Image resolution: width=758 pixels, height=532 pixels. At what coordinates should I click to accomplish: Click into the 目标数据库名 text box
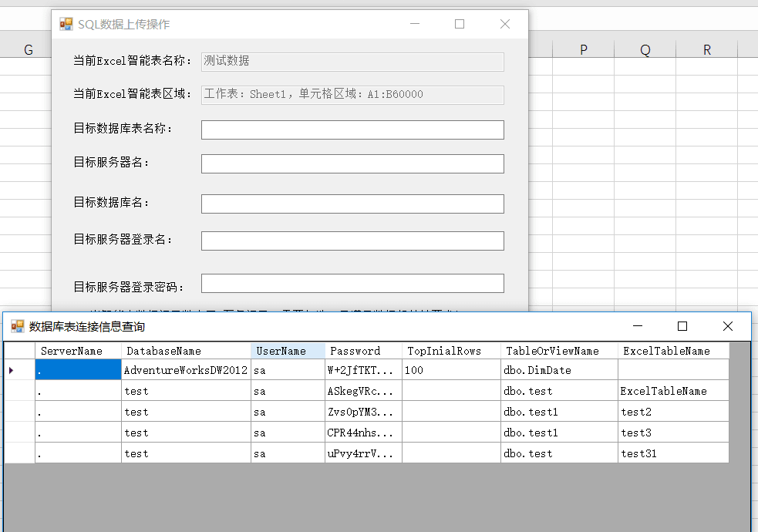tap(352, 204)
